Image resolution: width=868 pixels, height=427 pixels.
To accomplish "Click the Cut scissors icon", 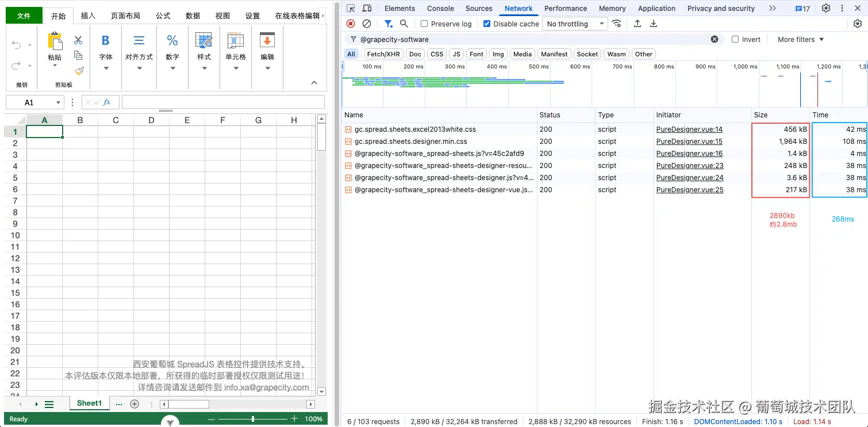I will (79, 40).
